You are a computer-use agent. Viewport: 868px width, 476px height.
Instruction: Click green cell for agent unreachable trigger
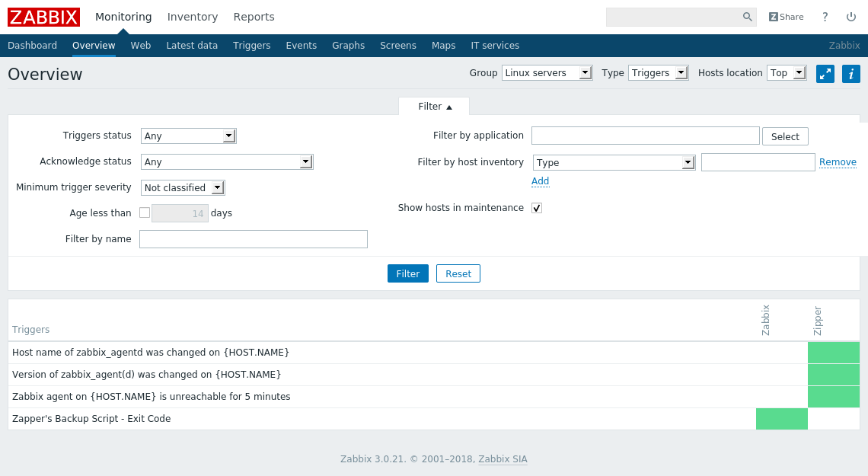pos(834,397)
